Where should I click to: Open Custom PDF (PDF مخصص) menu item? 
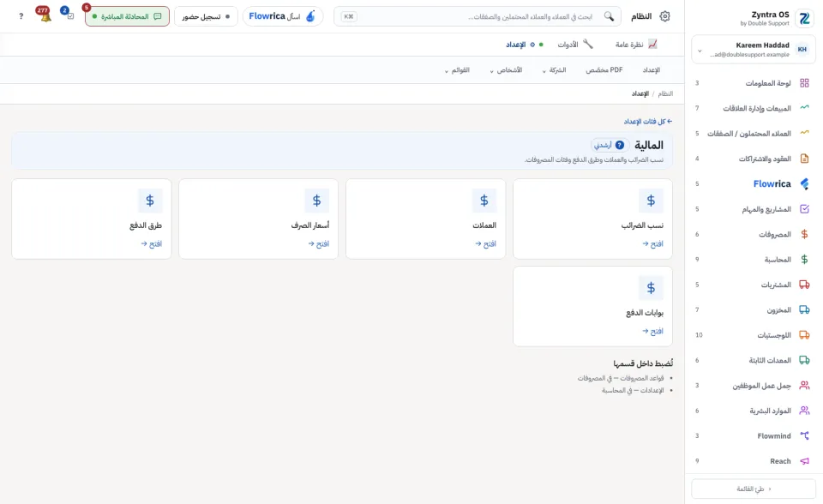point(604,70)
